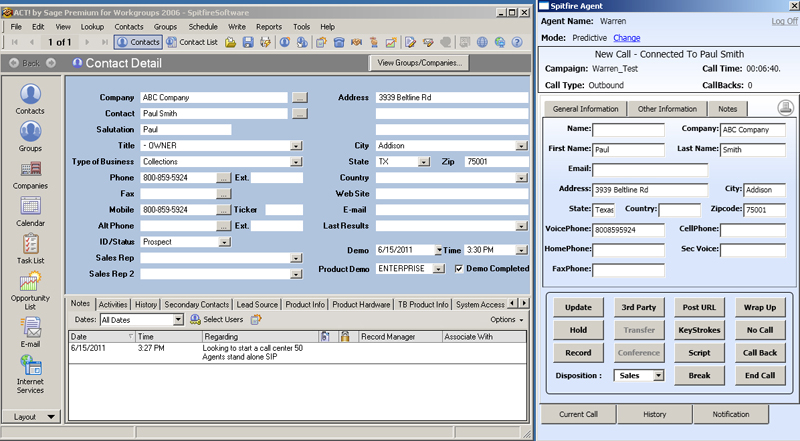Click the Groups sidebar icon
Screen dimensions: 800x441
pyautogui.click(x=30, y=132)
